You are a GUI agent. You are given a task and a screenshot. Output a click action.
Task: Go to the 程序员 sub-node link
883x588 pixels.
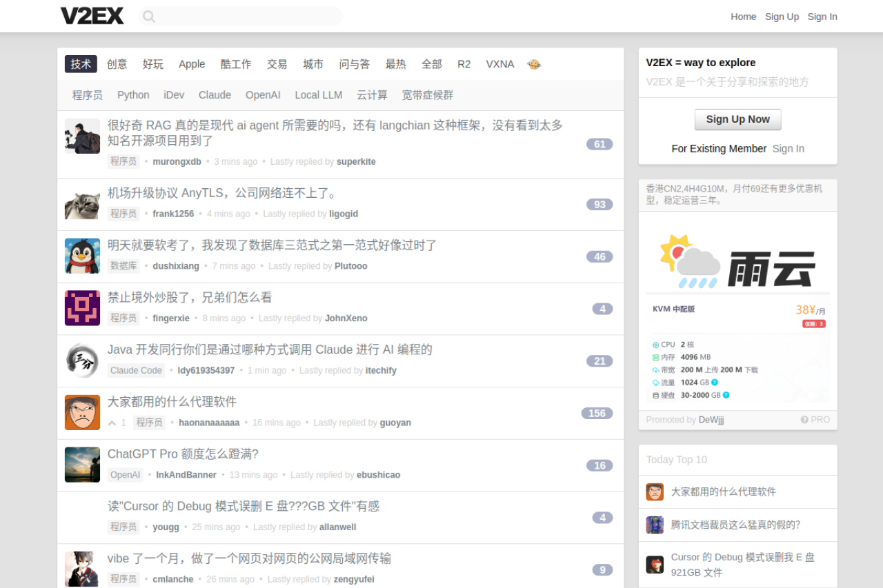tap(88, 95)
